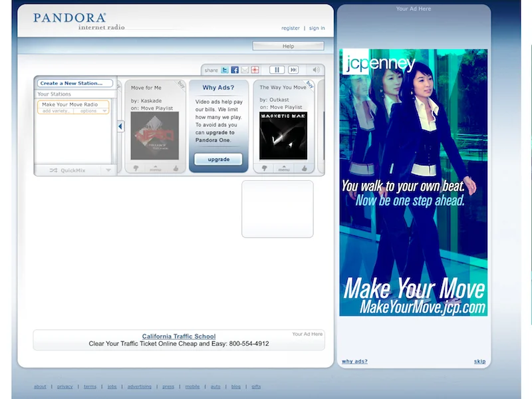Image resolution: width=532 pixels, height=399 pixels.
Task: Open the QuickMix dropdown arrow
Action: 108,170
